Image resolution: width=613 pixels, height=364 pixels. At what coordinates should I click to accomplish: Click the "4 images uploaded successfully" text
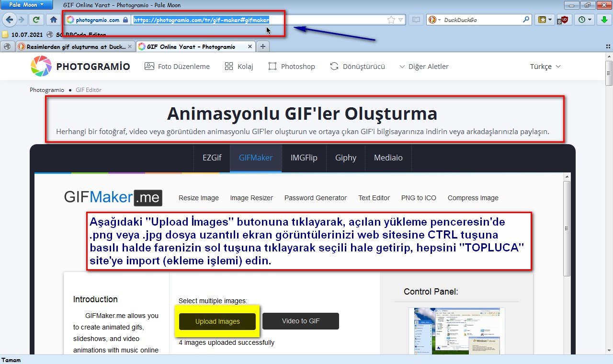[x=227, y=342]
